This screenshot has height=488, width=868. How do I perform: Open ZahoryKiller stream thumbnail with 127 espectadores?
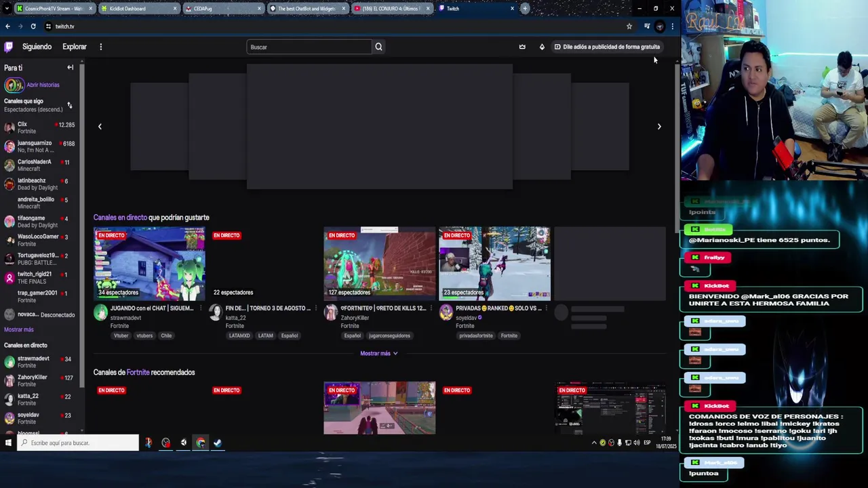point(380,263)
